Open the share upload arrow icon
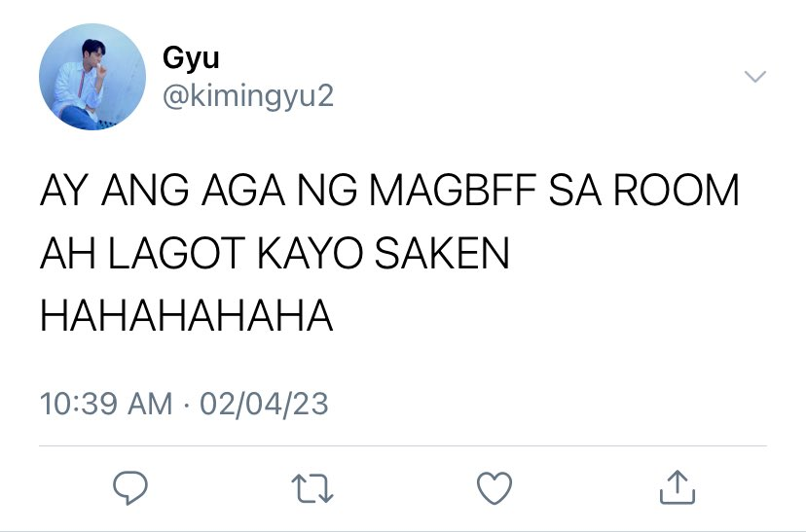 [x=677, y=487]
